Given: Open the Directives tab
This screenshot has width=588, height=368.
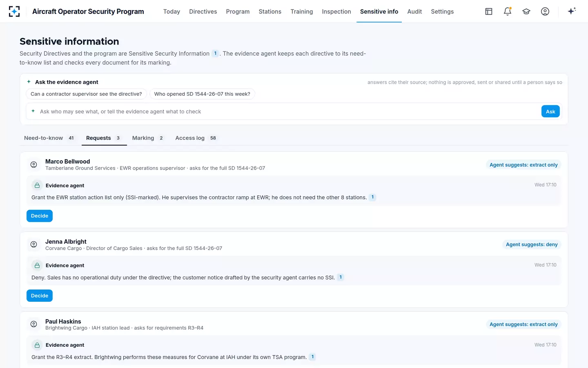Looking at the screenshot, I should click(203, 11).
